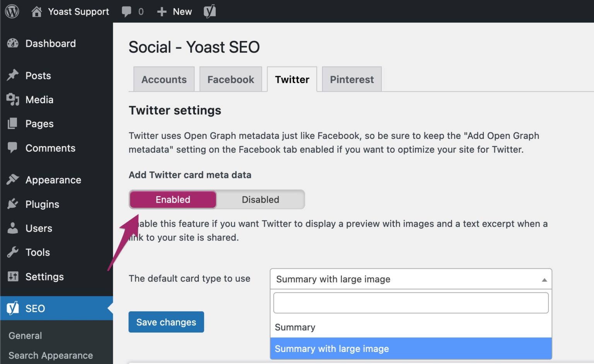Enable Twitter card meta data

[x=172, y=200]
